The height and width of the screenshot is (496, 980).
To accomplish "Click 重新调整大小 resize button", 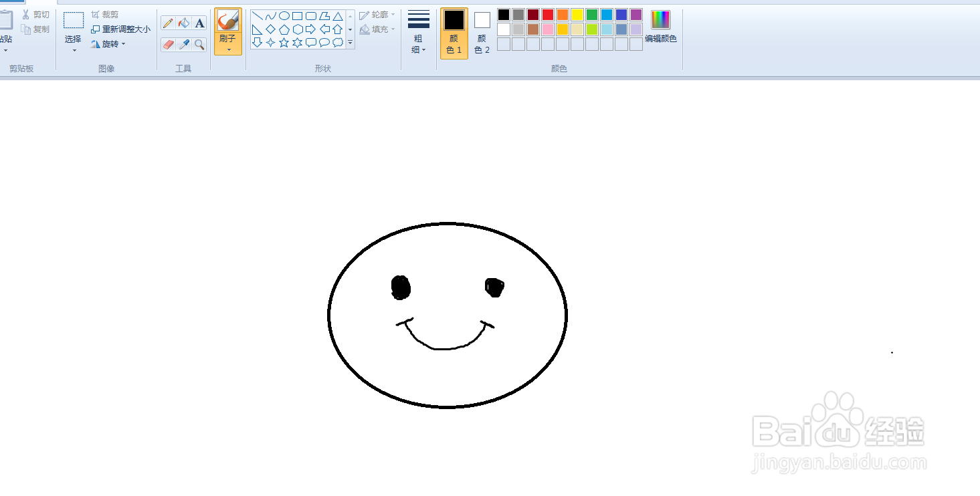I will pos(120,29).
